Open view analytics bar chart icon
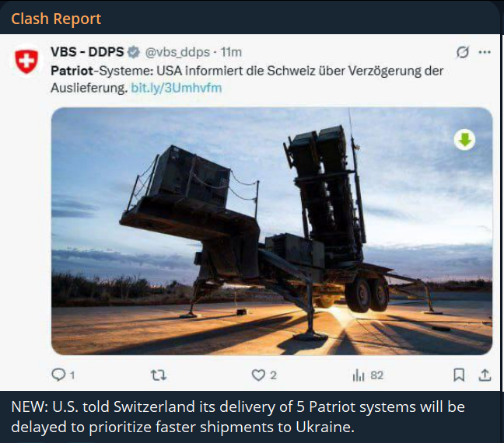The image size is (504, 443). 359,375
